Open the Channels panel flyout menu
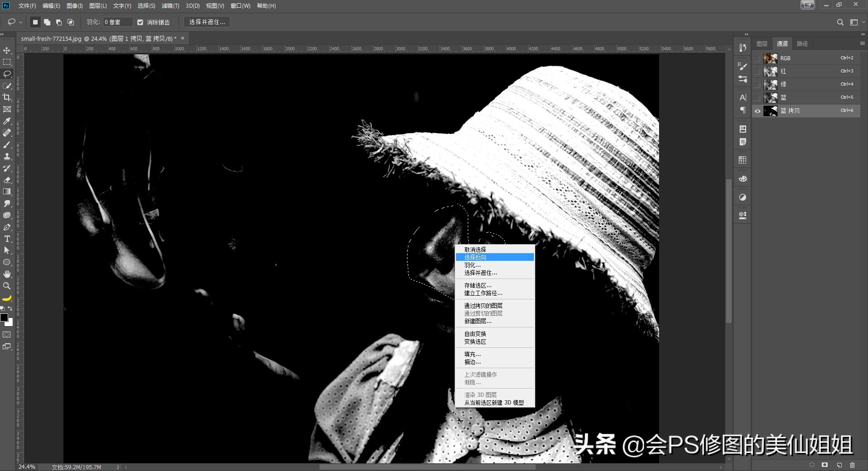This screenshot has width=868, height=471. point(862,43)
